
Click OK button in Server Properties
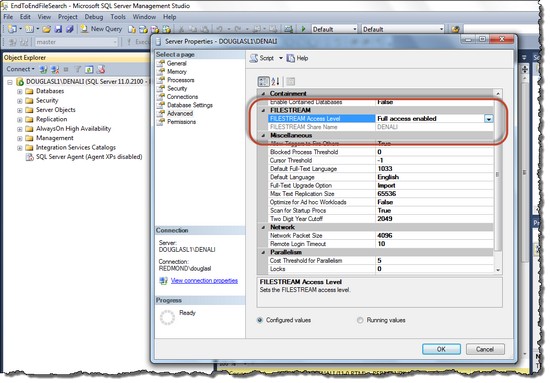point(441,349)
